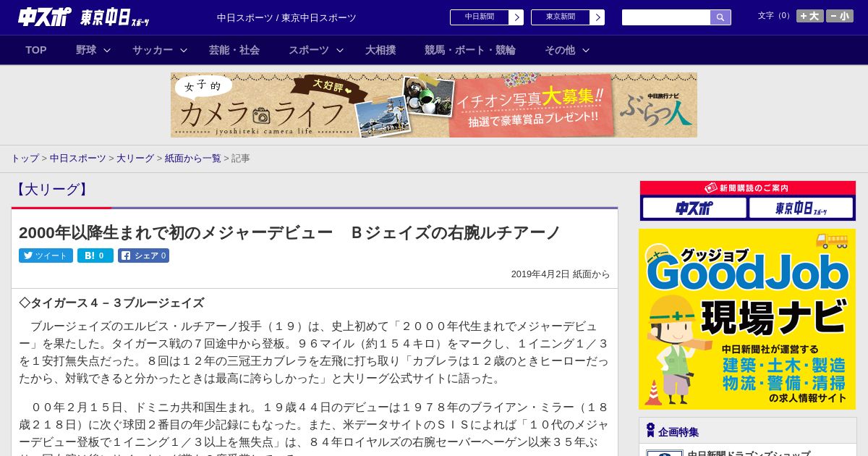Share the article with the Twitter ツイート button
This screenshot has width=868, height=456.
pyautogui.click(x=46, y=256)
